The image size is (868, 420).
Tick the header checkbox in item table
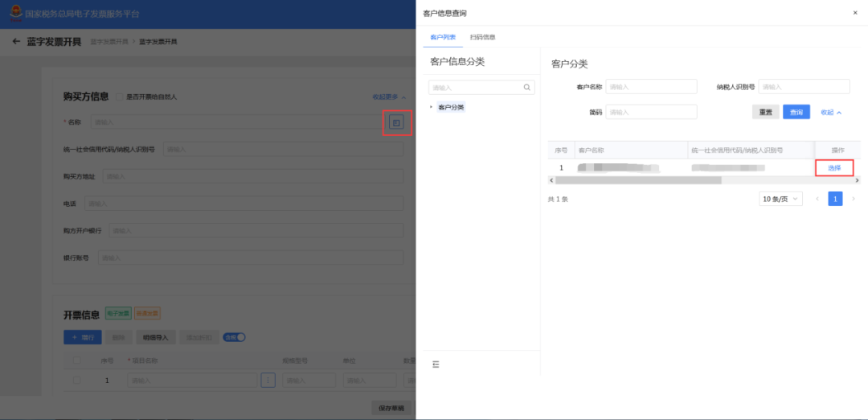click(77, 360)
